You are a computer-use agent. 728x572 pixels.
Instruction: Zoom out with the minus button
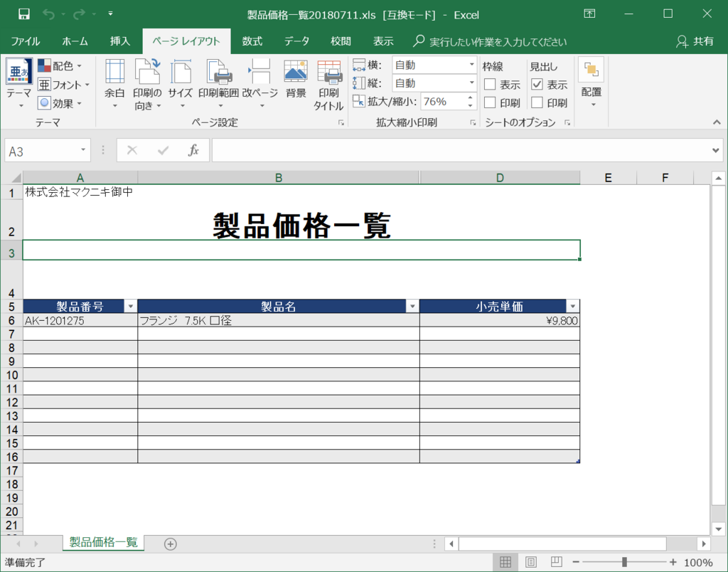coord(576,562)
